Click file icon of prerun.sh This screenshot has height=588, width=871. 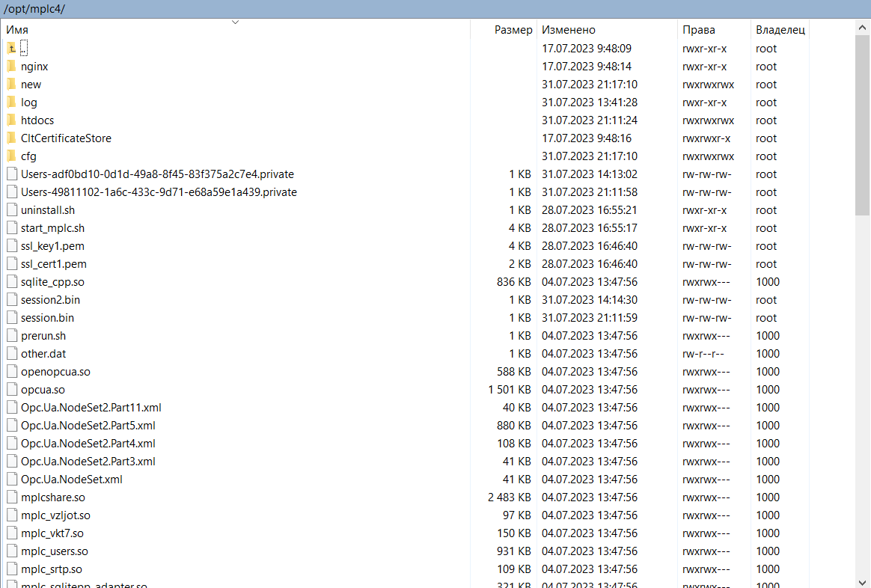click(x=12, y=336)
